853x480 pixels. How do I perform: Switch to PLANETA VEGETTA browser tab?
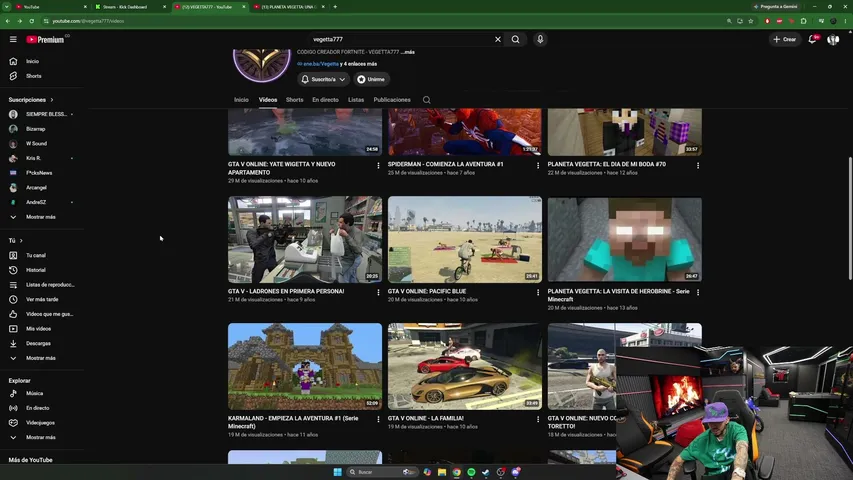[288, 7]
